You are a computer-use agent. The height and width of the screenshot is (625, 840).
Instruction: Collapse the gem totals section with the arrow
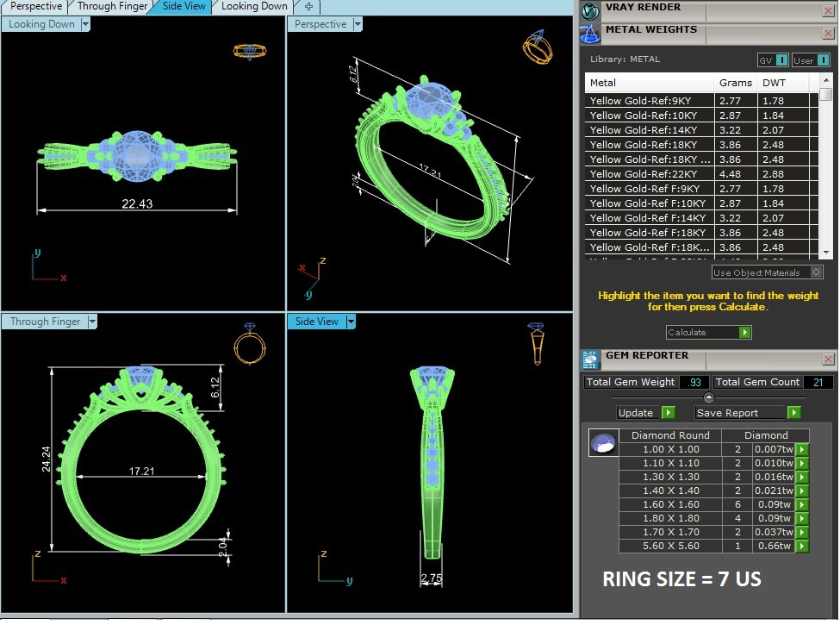pyautogui.click(x=708, y=397)
